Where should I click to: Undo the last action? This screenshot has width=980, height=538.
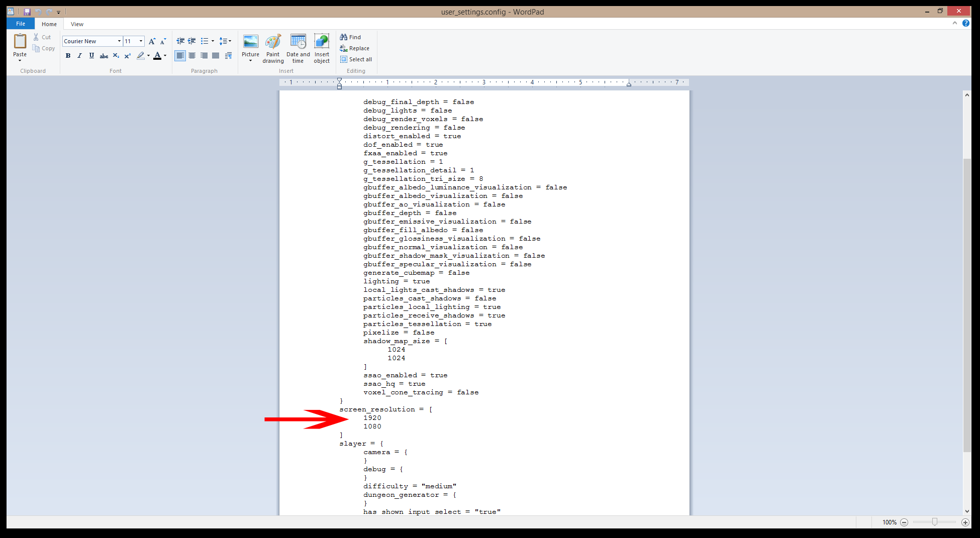click(x=38, y=12)
